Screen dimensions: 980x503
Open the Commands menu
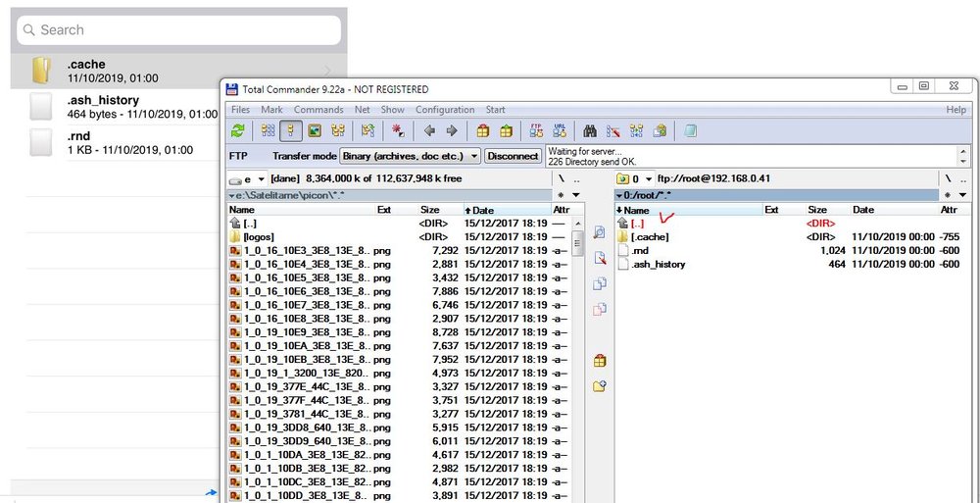(318, 110)
